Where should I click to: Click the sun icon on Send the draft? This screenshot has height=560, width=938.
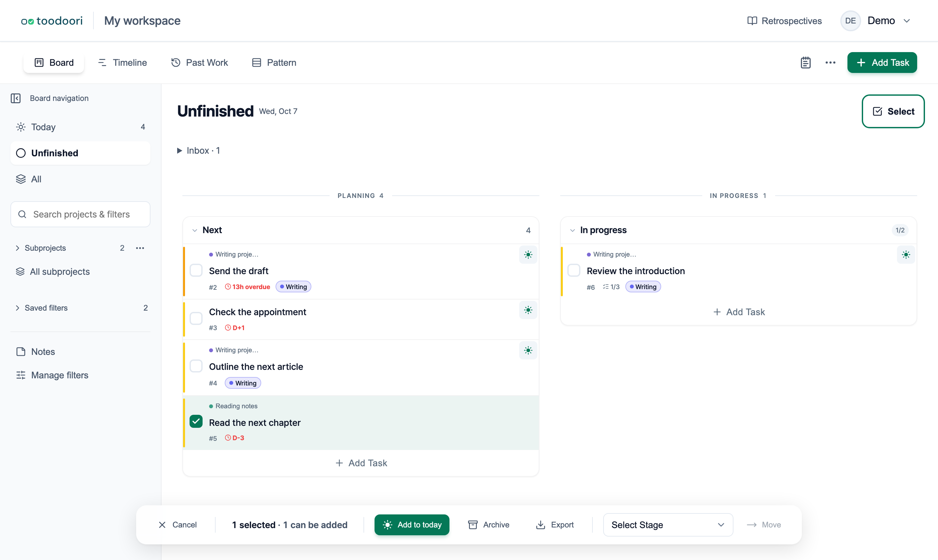(528, 255)
